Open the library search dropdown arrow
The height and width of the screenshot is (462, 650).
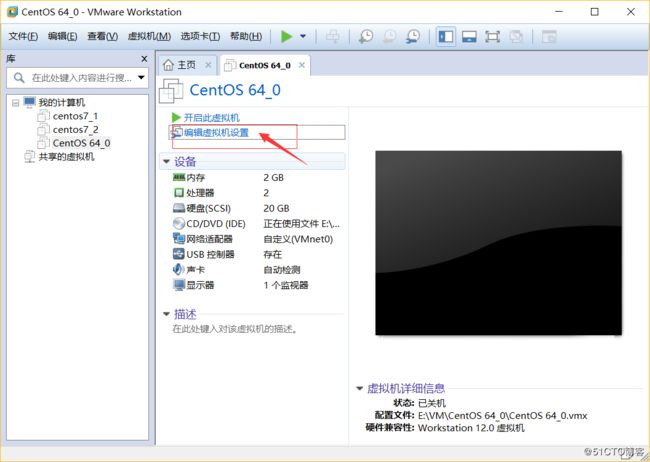pos(141,78)
